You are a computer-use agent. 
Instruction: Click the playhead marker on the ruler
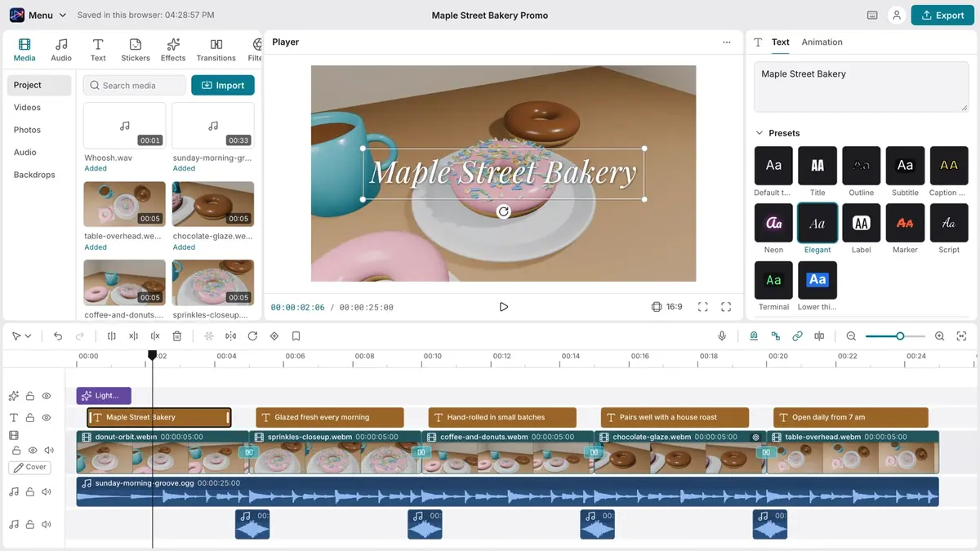152,355
